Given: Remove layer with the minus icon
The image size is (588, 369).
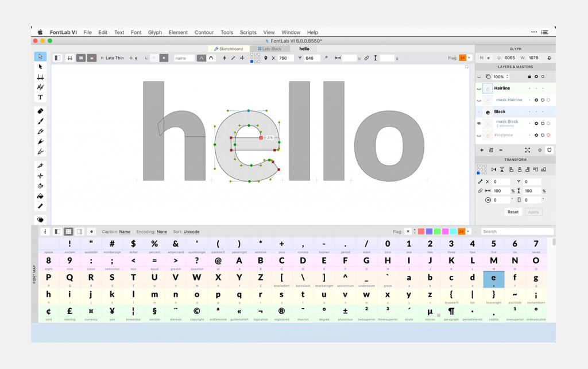Looking at the screenshot, I should [501, 150].
